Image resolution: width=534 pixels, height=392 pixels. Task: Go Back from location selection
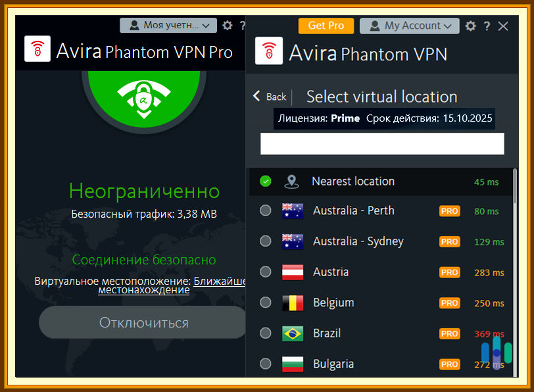(270, 97)
